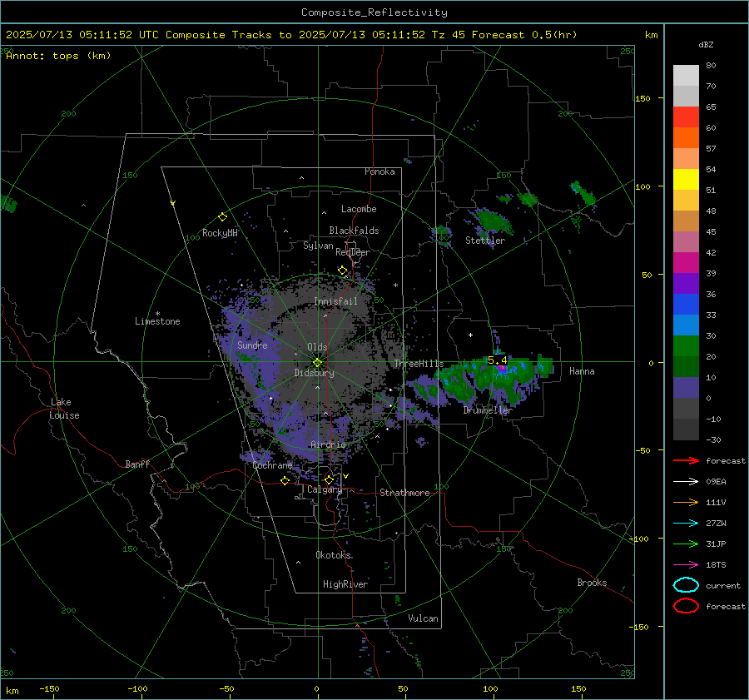Image resolution: width=749 pixels, height=700 pixels.
Task: Select the Okotoks label
Action: [x=333, y=555]
